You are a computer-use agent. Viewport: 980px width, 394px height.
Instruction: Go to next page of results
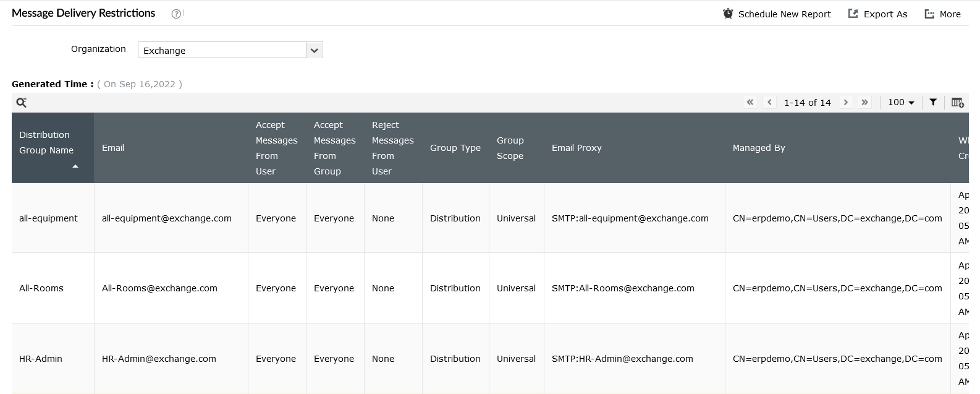click(846, 103)
